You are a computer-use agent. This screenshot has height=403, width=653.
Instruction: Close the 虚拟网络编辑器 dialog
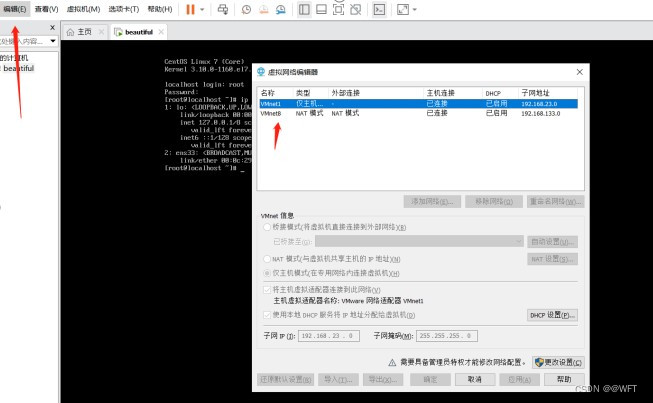(579, 72)
